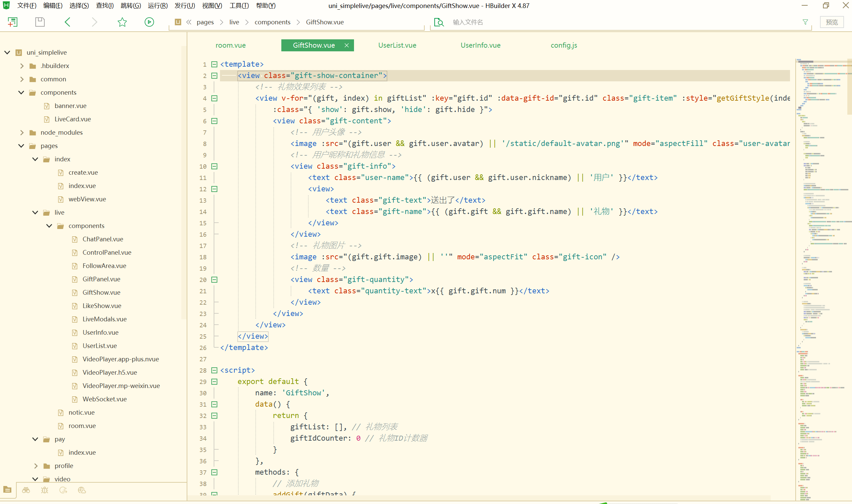This screenshot has height=504, width=852.
Task: Open the globe cloud panel icon
Action: [82, 490]
